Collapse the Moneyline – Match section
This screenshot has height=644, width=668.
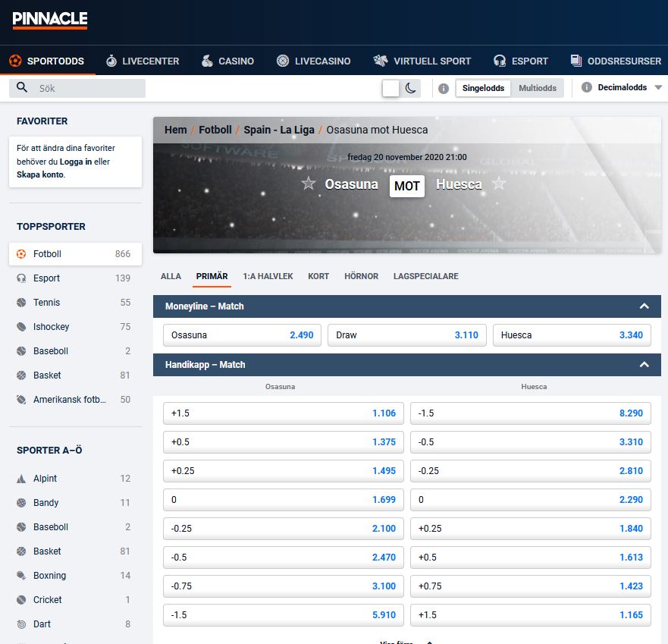tap(644, 306)
